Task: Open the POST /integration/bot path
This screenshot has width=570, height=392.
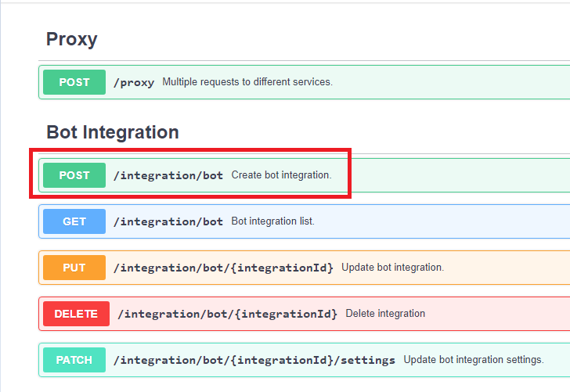Action: pos(168,175)
